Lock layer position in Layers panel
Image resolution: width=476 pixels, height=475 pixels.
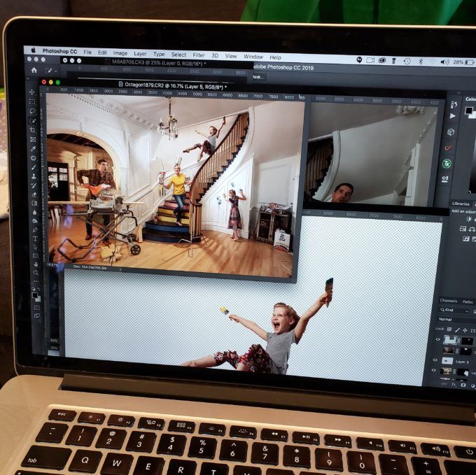[x=465, y=330]
